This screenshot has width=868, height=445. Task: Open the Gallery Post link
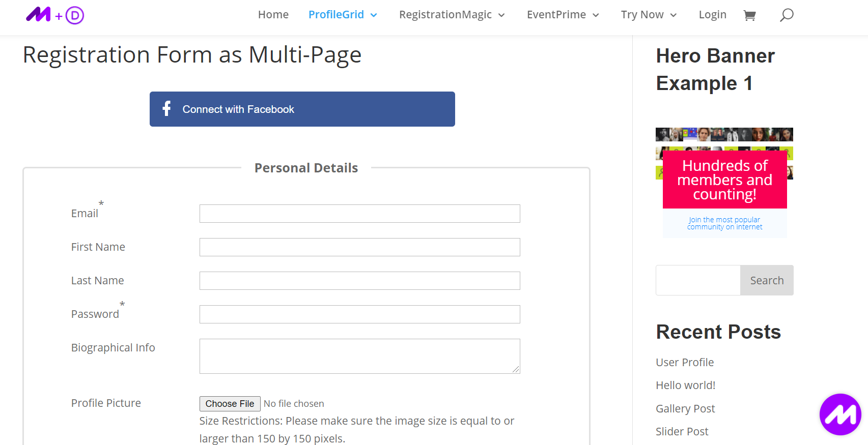[x=685, y=408]
